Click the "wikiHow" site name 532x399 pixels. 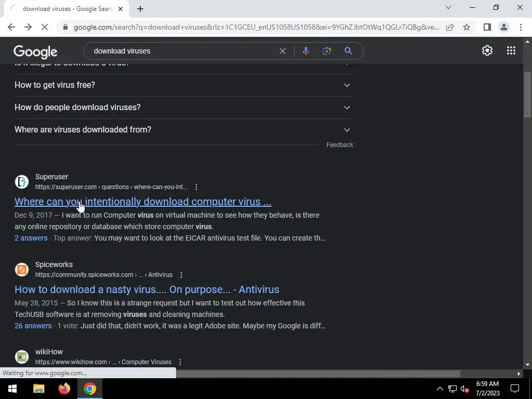point(49,352)
